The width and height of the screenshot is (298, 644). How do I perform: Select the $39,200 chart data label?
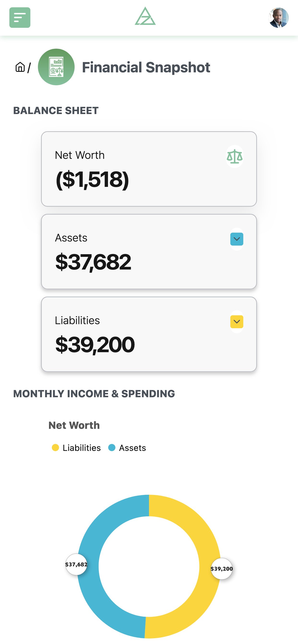pos(222,569)
